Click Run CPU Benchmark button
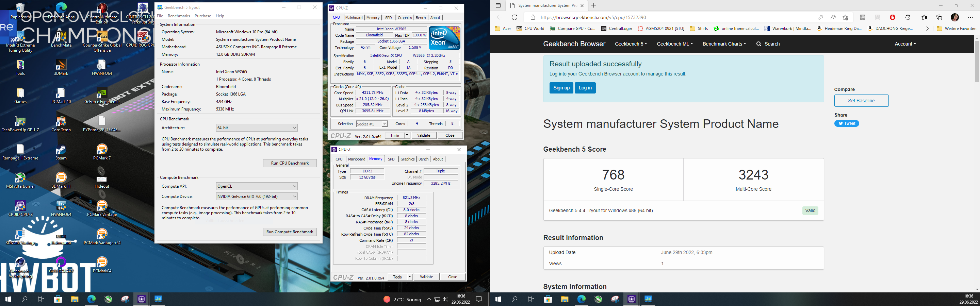 pyautogui.click(x=290, y=163)
